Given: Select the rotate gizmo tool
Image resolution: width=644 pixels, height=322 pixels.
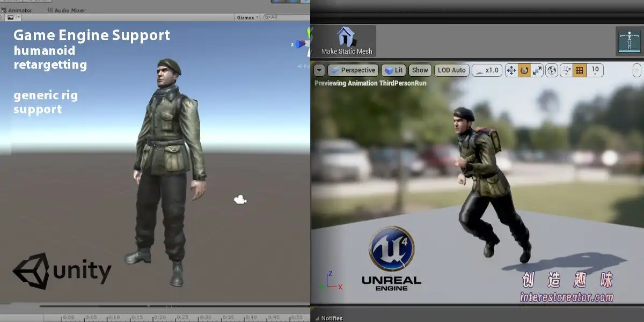Looking at the screenshot, I should (x=524, y=70).
